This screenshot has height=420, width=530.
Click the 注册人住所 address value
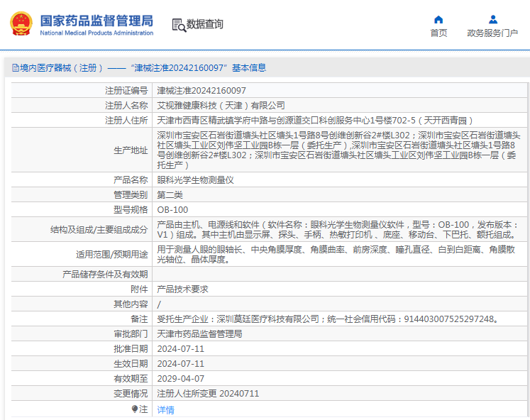tap(315, 121)
